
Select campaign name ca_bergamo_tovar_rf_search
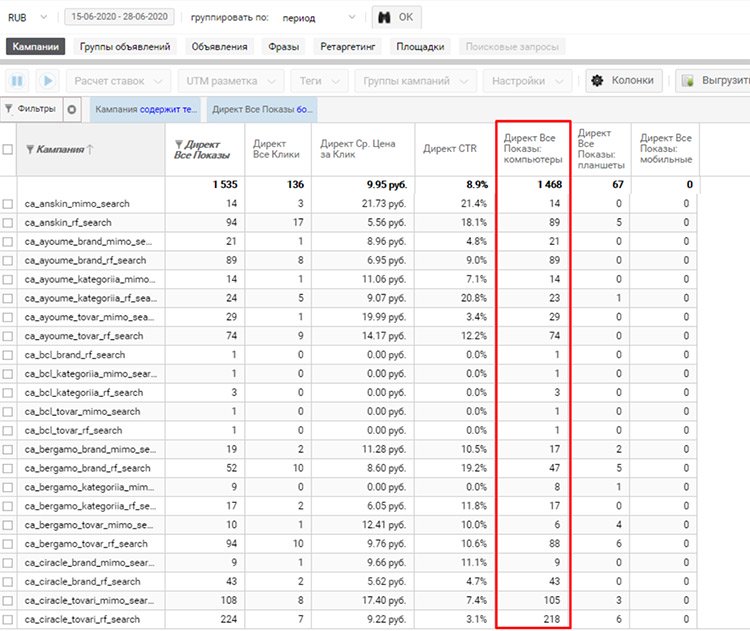click(86, 544)
